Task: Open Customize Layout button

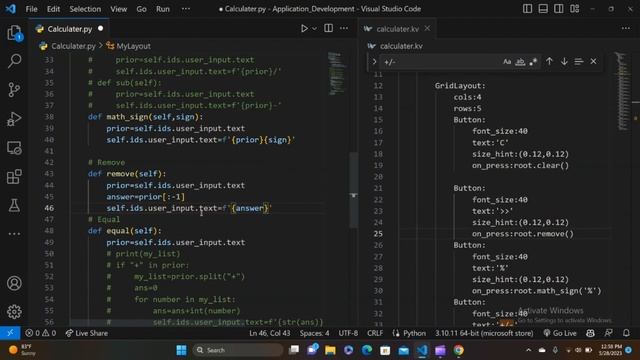Action: coord(575,9)
